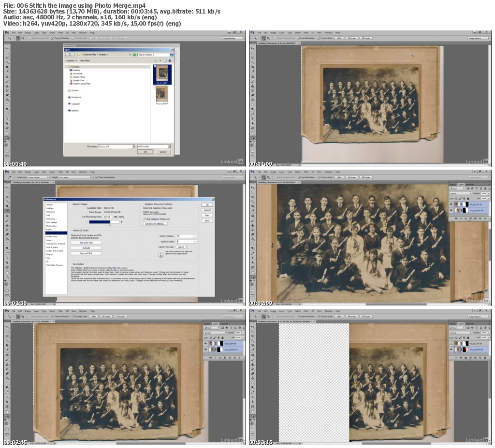Click delete layer trash icon in 00:03:15 frame
495x448 pixels.
tap(485, 358)
